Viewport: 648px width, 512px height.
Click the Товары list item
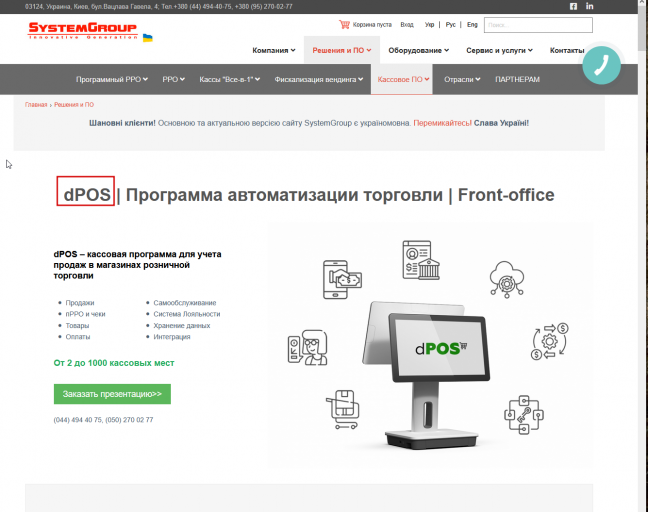pos(77,326)
